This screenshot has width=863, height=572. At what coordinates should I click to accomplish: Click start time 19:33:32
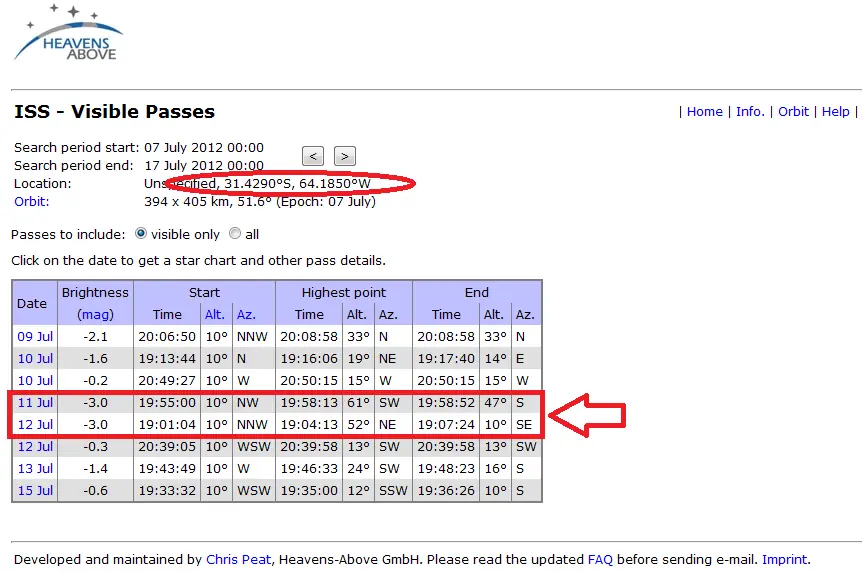pos(167,491)
